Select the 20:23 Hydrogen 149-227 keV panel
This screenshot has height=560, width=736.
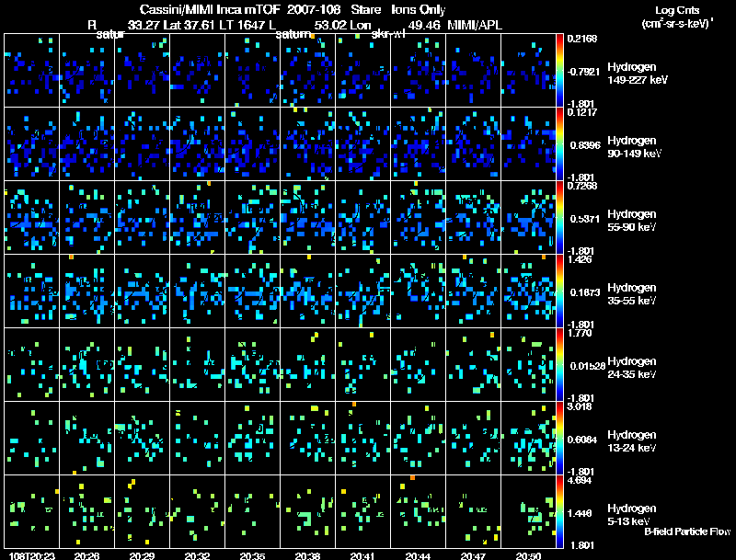click(x=32, y=71)
